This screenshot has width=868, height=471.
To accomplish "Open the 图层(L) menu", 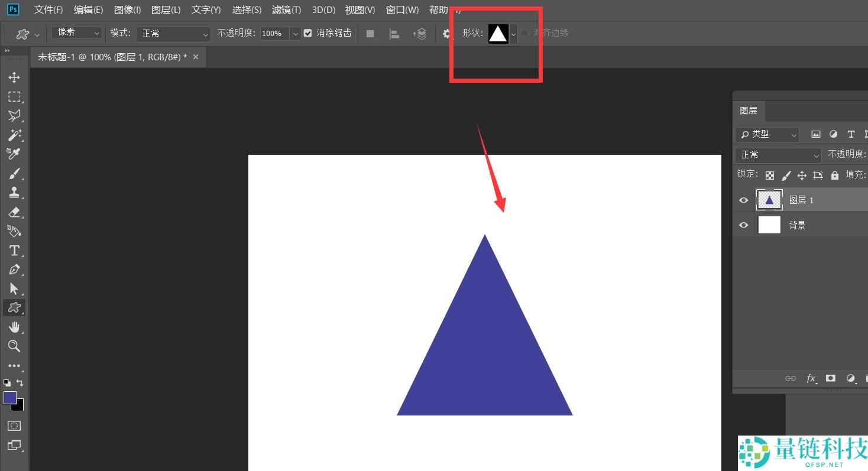I will 166,10.
